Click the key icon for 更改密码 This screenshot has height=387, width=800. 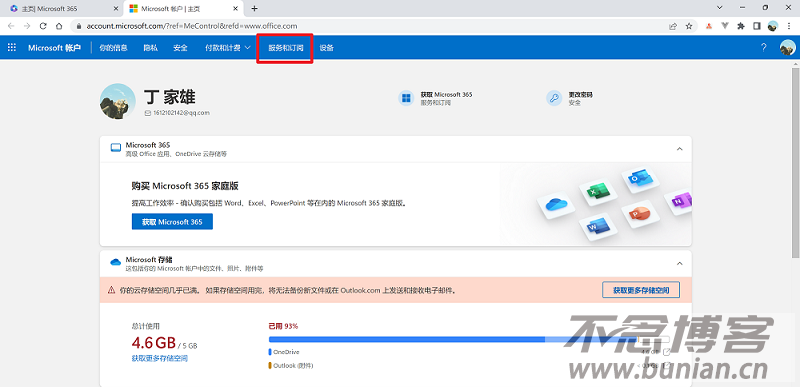[554, 98]
